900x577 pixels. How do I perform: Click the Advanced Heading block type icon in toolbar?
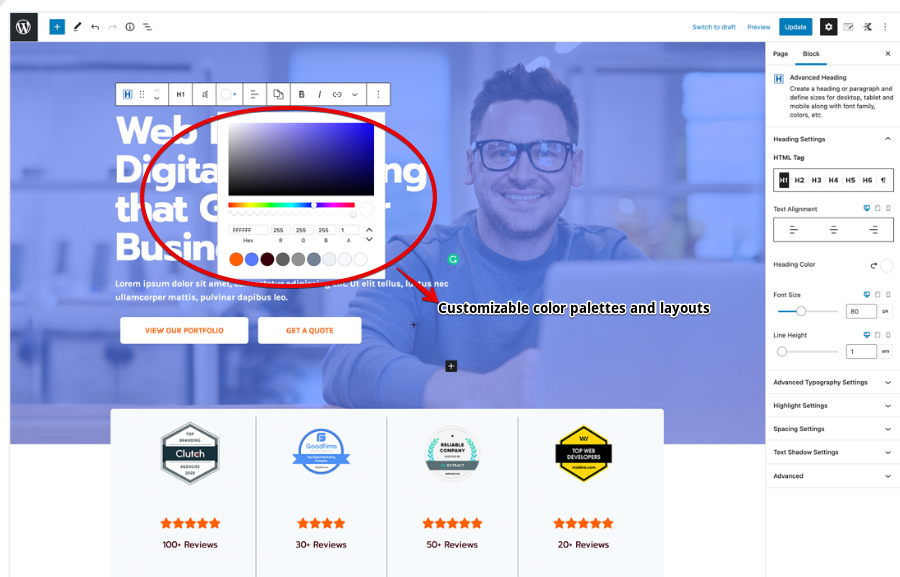(127, 94)
